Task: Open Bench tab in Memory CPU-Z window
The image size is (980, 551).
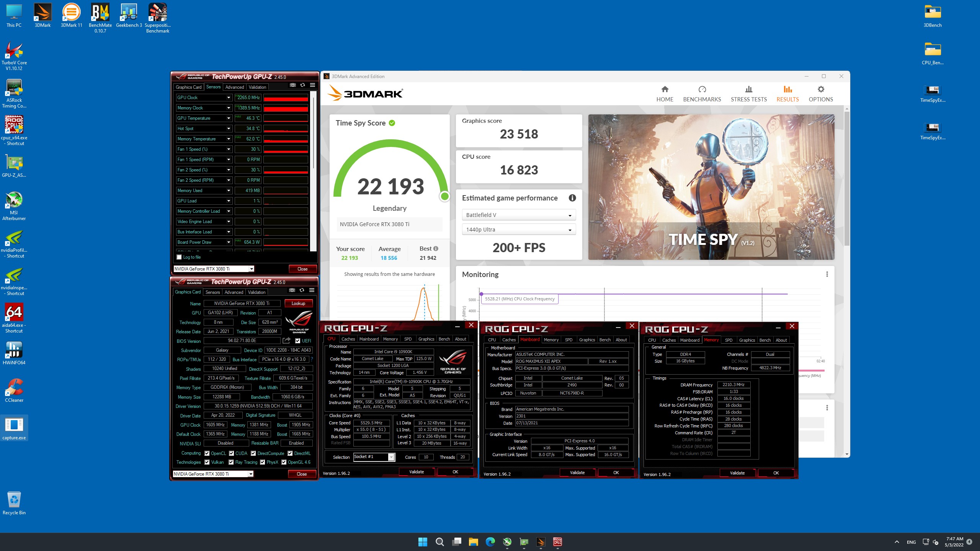Action: [765, 340]
